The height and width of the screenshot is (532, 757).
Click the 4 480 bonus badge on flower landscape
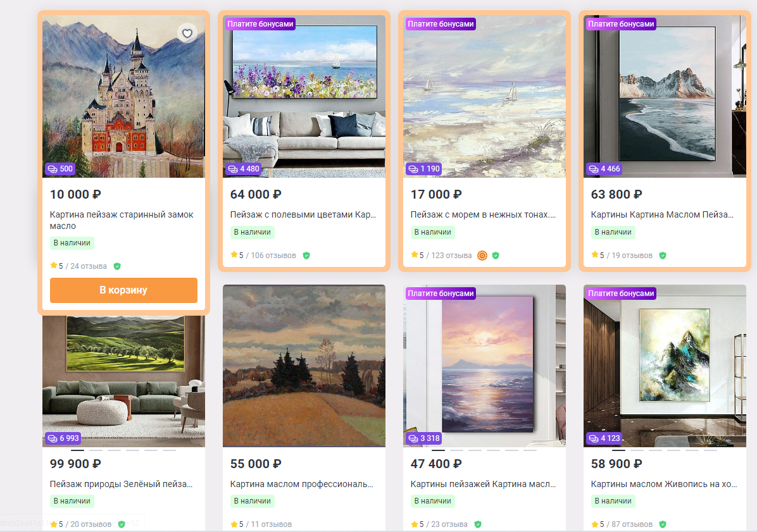(244, 169)
